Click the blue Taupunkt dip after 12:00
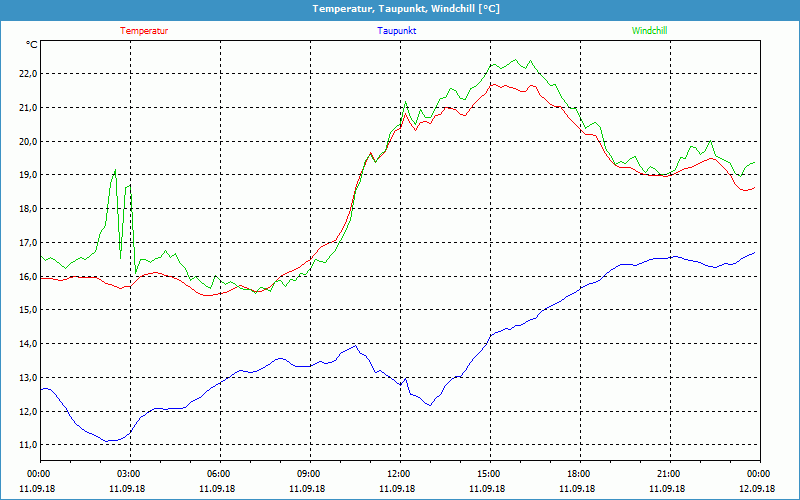 [429, 404]
